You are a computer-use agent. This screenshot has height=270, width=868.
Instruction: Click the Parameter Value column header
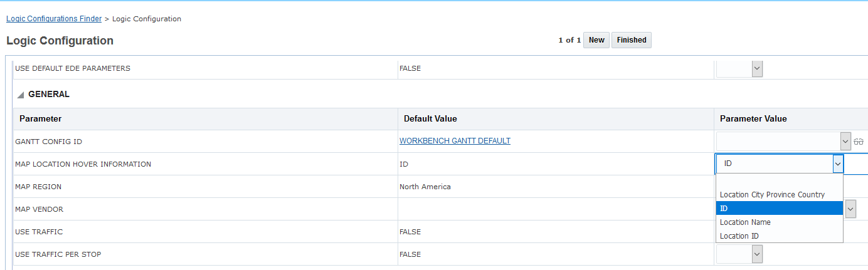[753, 119]
